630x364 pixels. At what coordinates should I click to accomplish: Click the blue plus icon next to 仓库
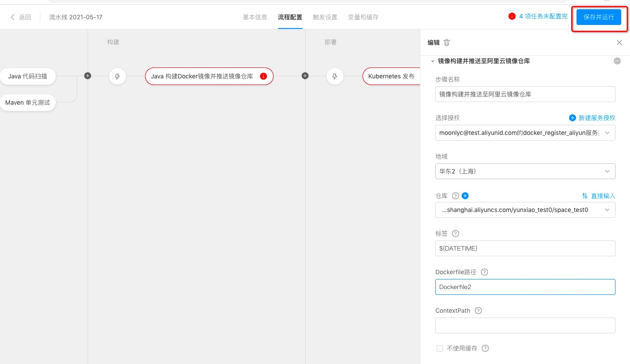(x=465, y=196)
